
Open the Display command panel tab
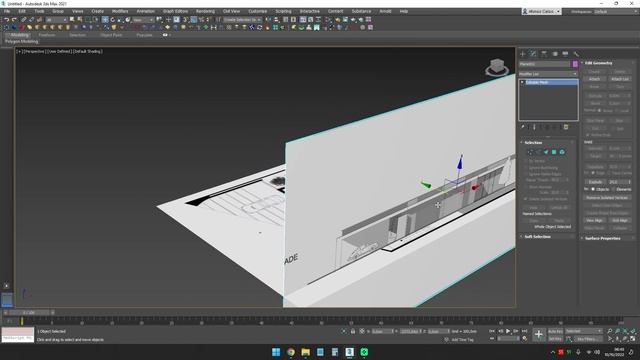coord(565,54)
